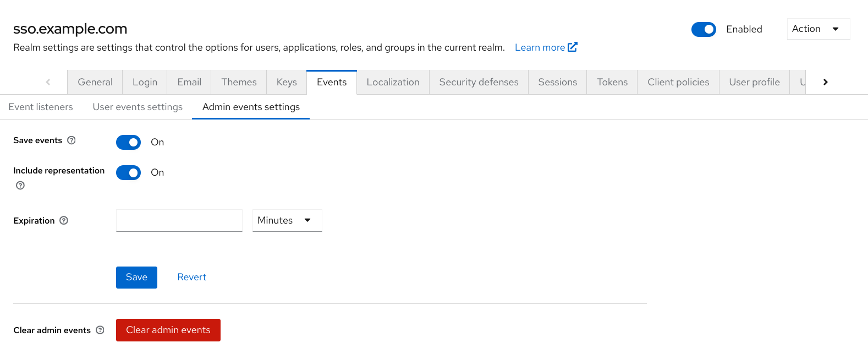
Task: Select the Event listeners tab
Action: point(41,107)
